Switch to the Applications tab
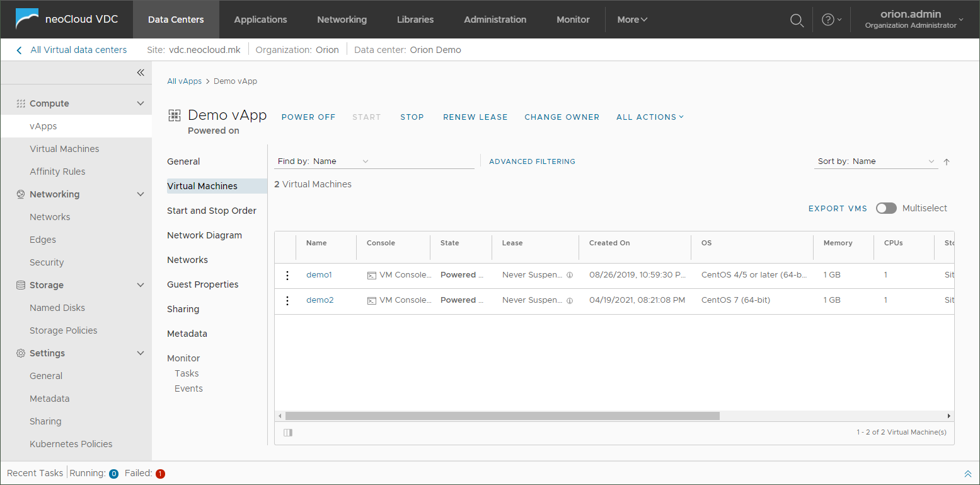980x485 pixels. point(260,20)
